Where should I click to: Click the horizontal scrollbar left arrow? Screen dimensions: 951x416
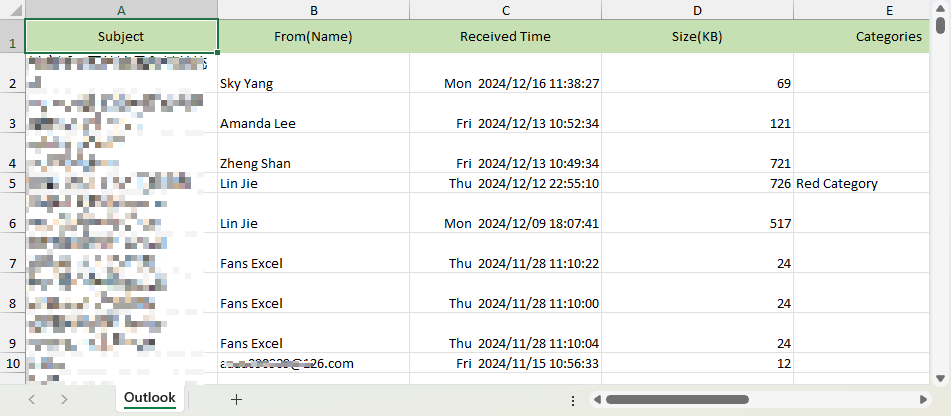pos(595,399)
